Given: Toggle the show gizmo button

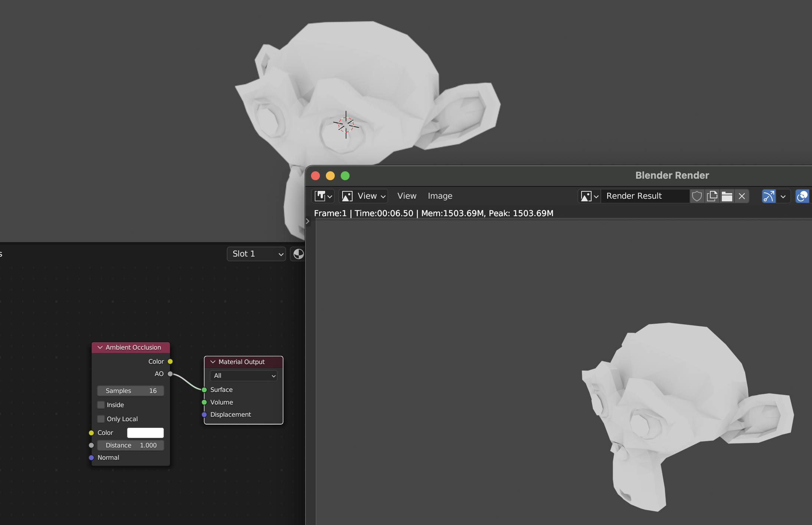Looking at the screenshot, I should [769, 196].
